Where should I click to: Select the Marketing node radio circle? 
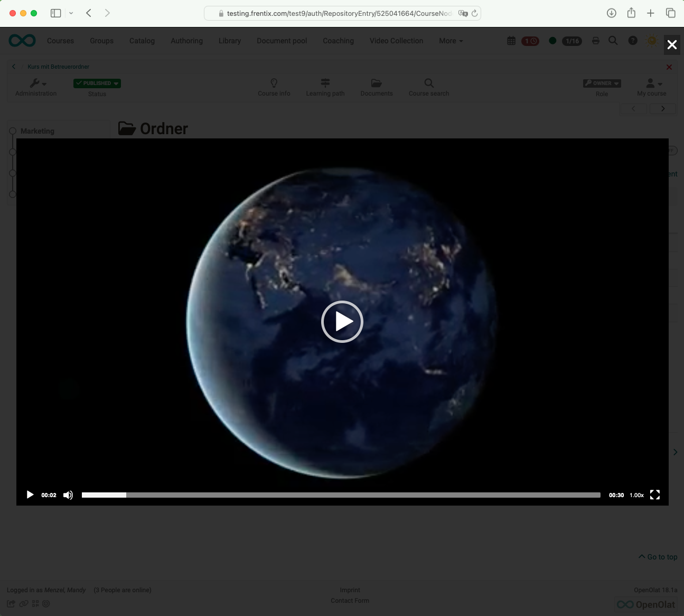(x=13, y=130)
